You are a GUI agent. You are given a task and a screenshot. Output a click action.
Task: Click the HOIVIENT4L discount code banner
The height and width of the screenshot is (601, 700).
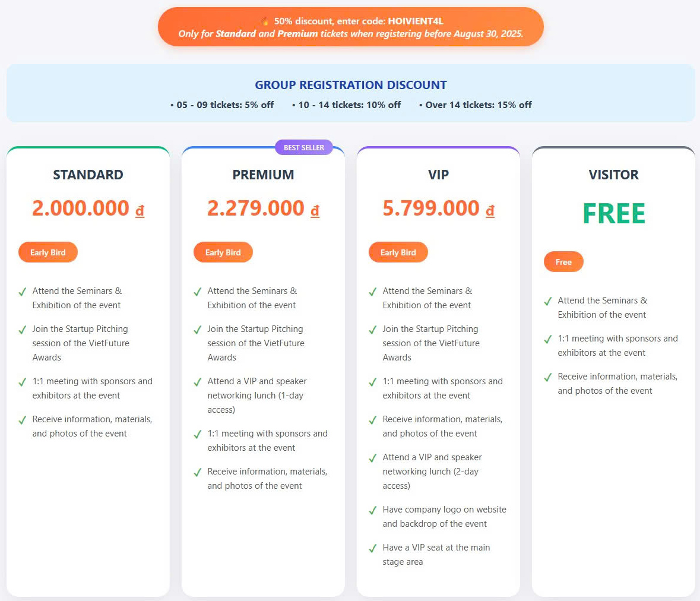coord(351,27)
